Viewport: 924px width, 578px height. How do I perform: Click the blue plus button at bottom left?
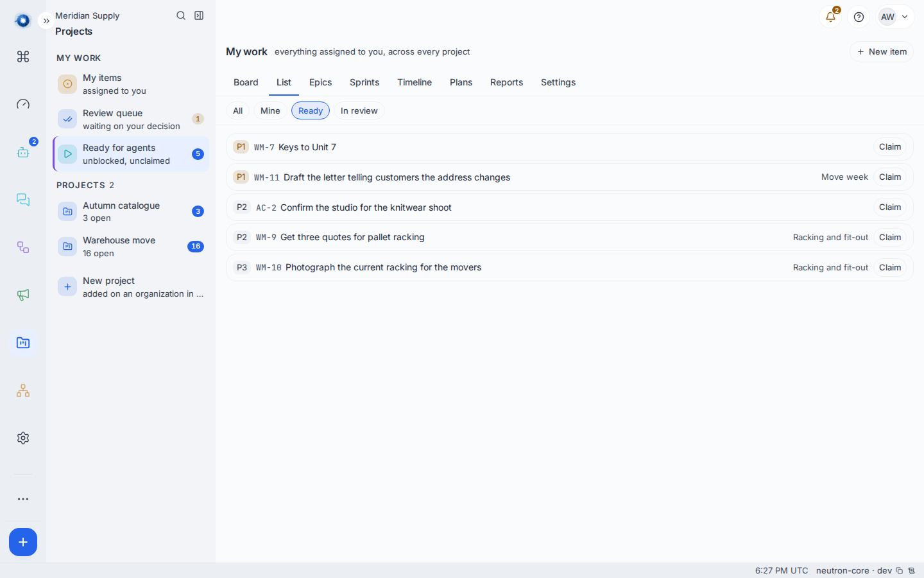(23, 542)
